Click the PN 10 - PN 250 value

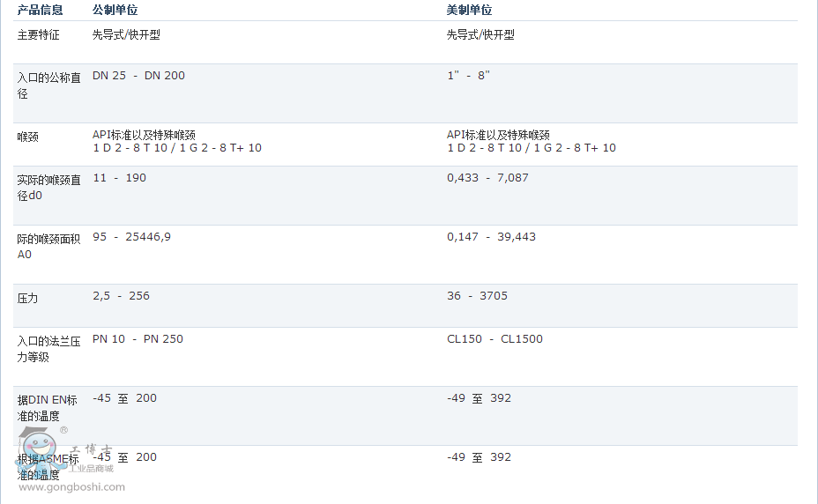(138, 339)
